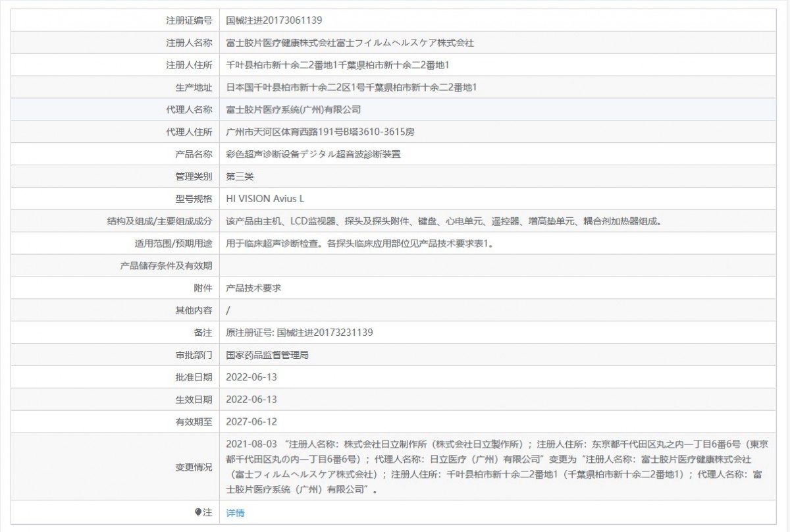790x532 pixels.
Task: Select model value HI VISION Avius L
Action: [x=265, y=199]
